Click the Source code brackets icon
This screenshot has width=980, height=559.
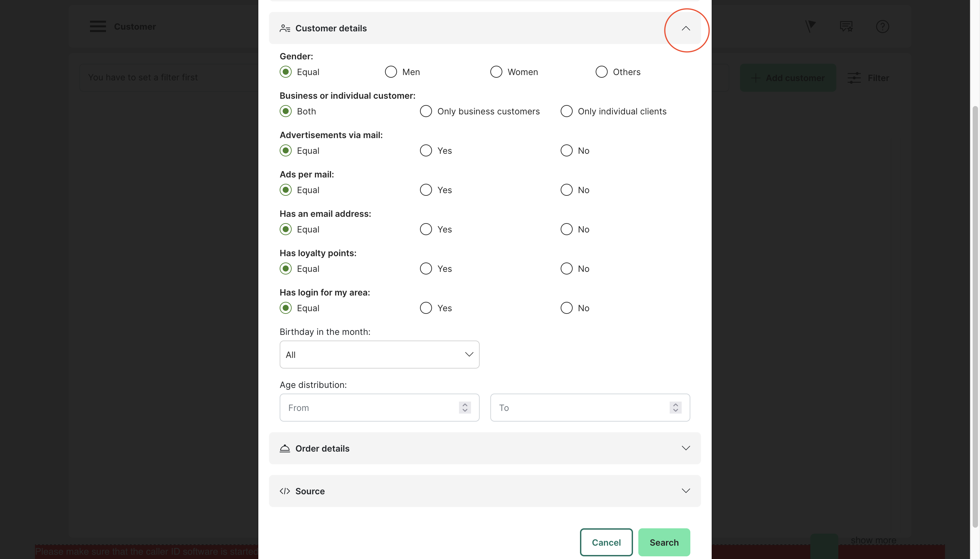pos(285,491)
